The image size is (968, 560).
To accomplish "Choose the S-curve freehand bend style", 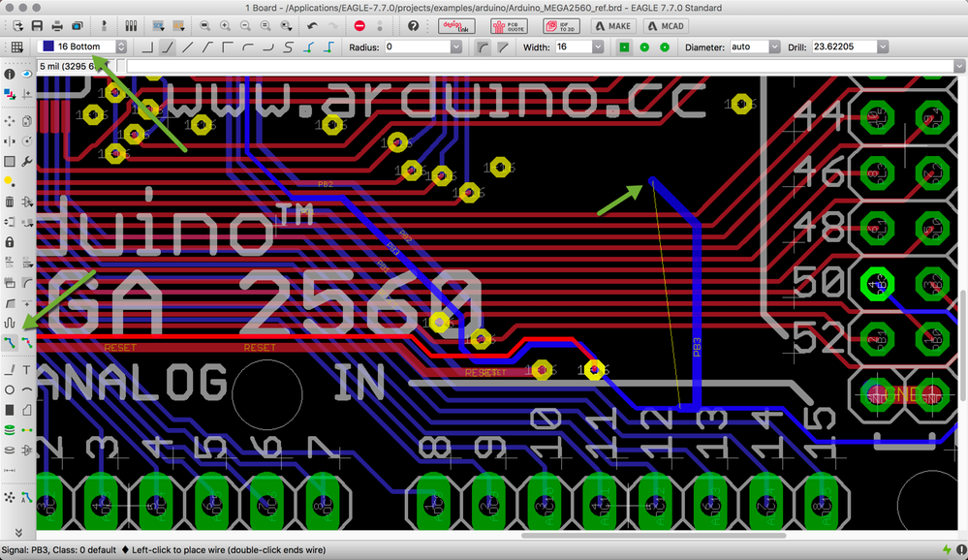I will click(289, 47).
